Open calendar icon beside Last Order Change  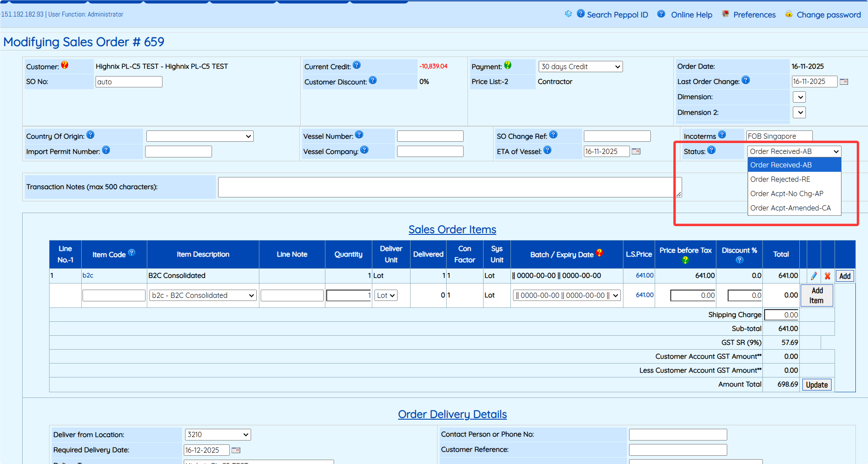pyautogui.click(x=844, y=82)
